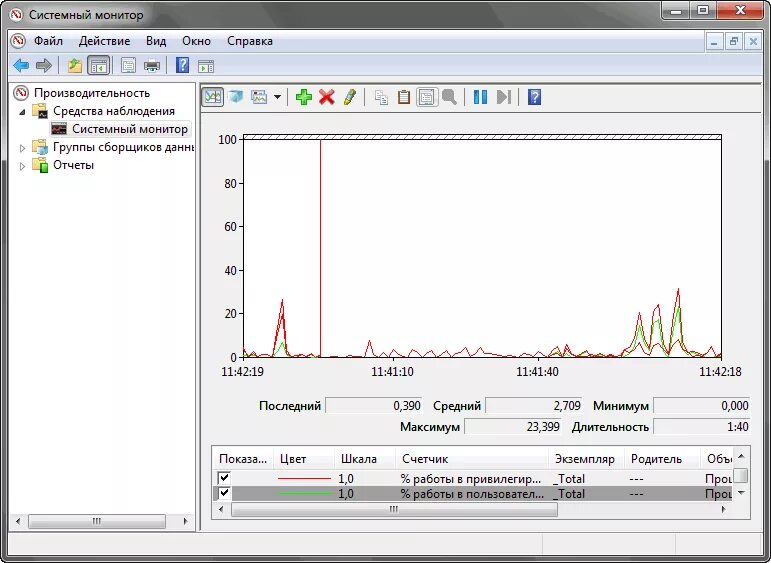
Task: Go forward with the gray right arrow
Action: (44, 65)
